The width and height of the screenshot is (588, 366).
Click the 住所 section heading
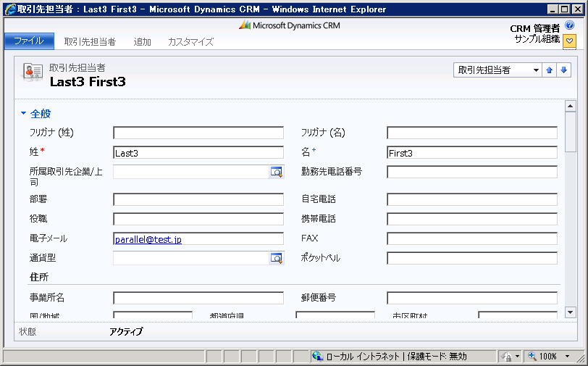coord(39,277)
